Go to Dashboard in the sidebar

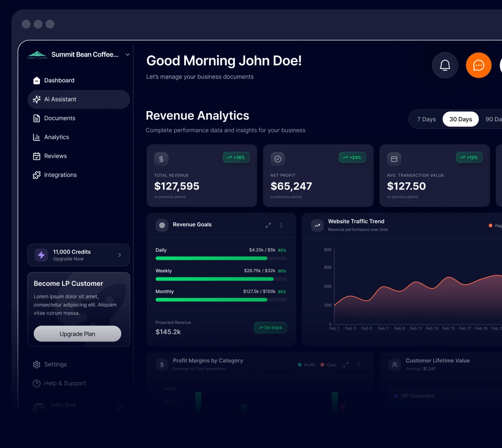tap(79, 81)
